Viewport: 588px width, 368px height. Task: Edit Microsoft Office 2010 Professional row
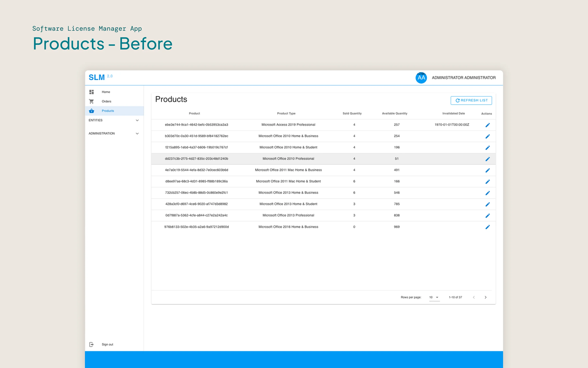click(x=487, y=159)
